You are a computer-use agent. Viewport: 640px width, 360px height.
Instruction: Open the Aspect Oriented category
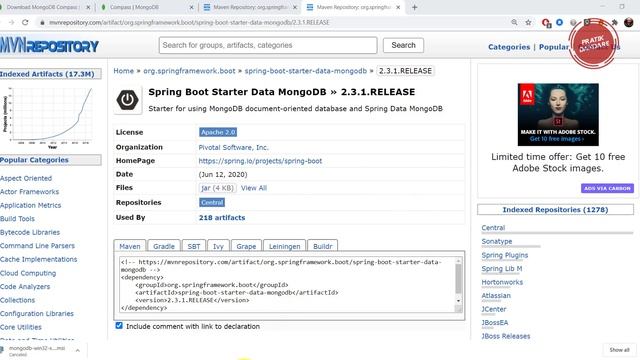pos(26,178)
